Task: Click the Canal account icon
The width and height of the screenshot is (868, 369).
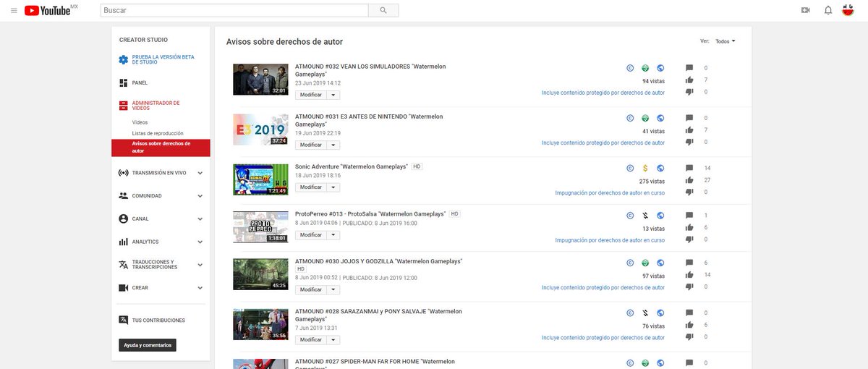Action: coord(124,219)
